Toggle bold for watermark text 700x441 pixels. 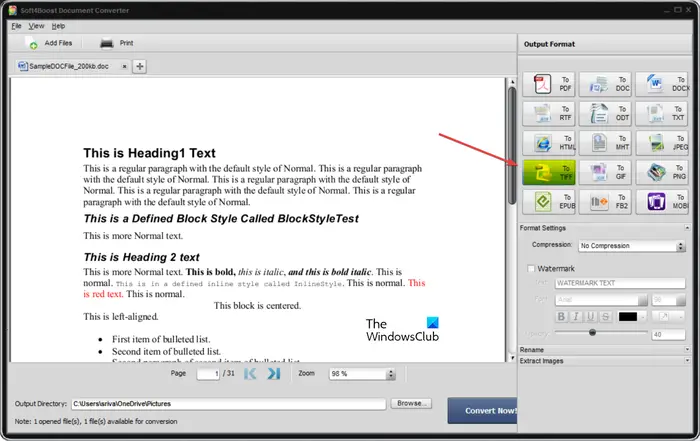click(561, 316)
